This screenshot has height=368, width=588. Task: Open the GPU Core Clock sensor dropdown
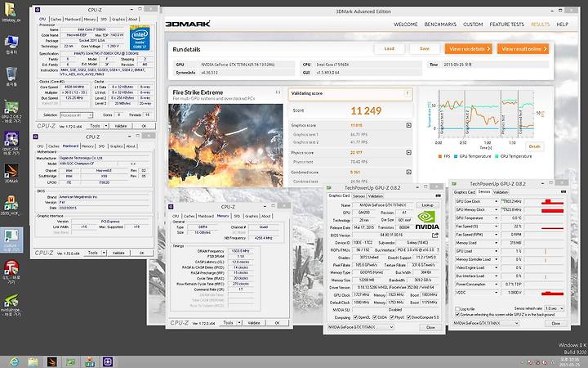click(497, 202)
